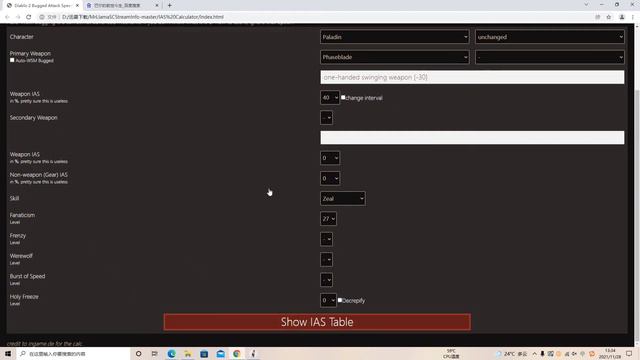Open the Non-weapon (Gear) IAS dropdown

click(x=330, y=178)
